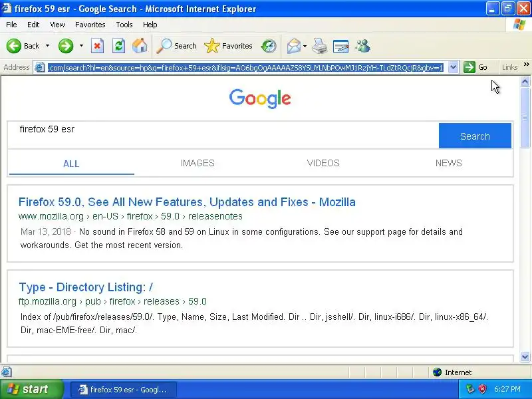Image resolution: width=532 pixels, height=399 pixels.
Task: Click the green Go arrow icon
Action: [x=469, y=67]
